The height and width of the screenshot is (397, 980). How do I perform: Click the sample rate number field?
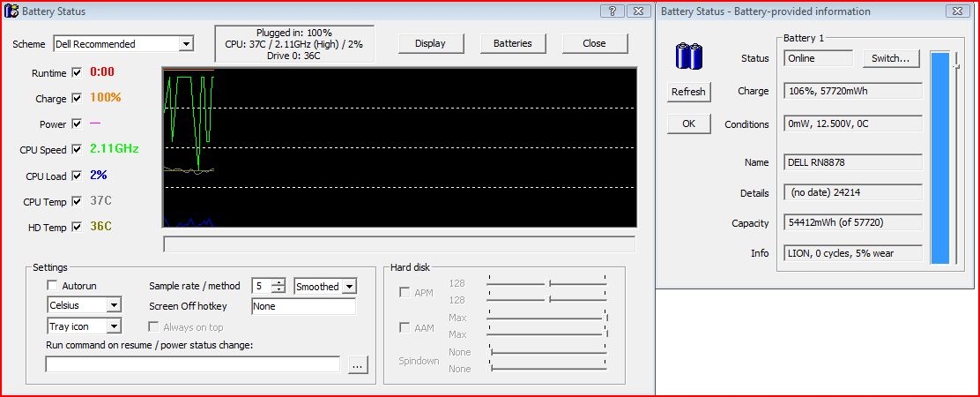pyautogui.click(x=262, y=287)
